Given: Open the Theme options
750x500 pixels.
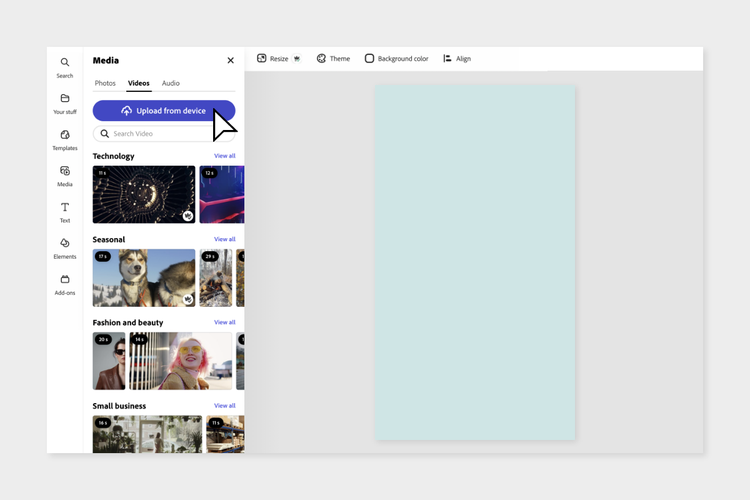Looking at the screenshot, I should [333, 58].
